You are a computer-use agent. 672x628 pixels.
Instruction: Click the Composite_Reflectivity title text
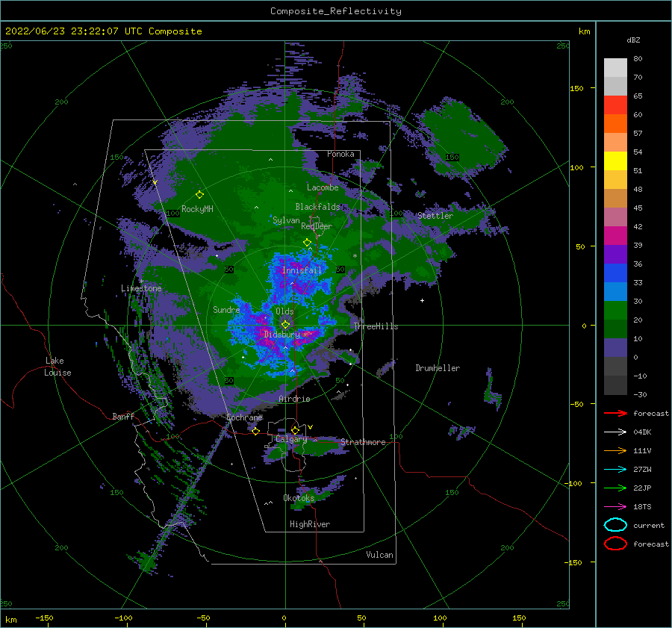pyautogui.click(x=336, y=11)
